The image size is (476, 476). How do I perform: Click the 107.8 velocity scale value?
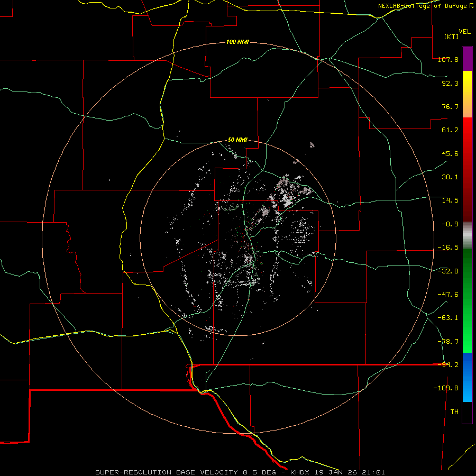[448, 59]
